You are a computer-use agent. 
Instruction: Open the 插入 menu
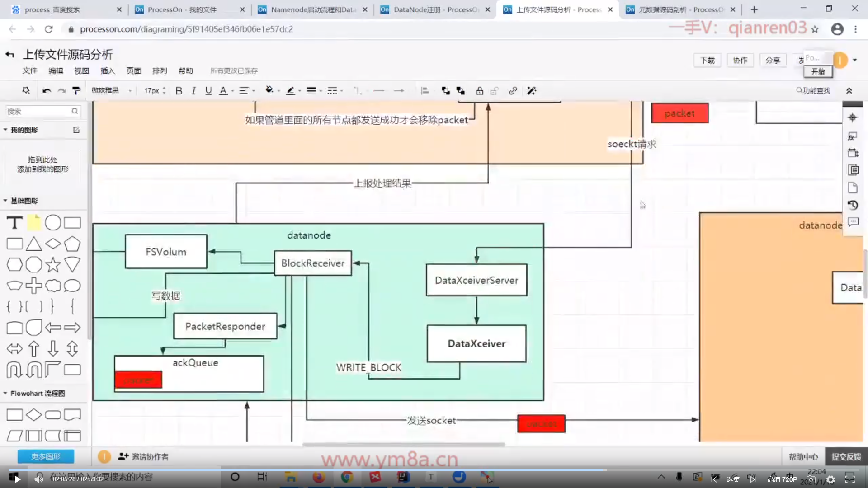(x=108, y=71)
